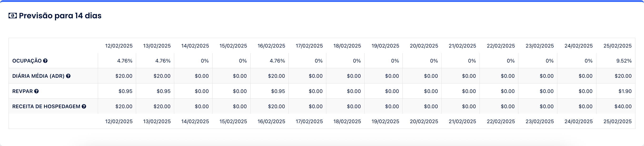The height and width of the screenshot is (146, 644).
Task: Click the DIÁRIA MÉDIA (ADR) row label
Action: (x=38, y=76)
